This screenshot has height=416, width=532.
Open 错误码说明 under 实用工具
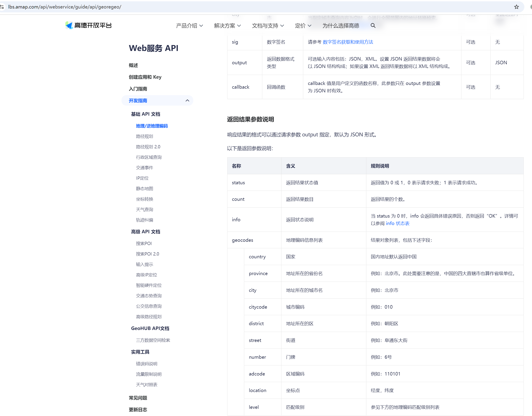[146, 364]
